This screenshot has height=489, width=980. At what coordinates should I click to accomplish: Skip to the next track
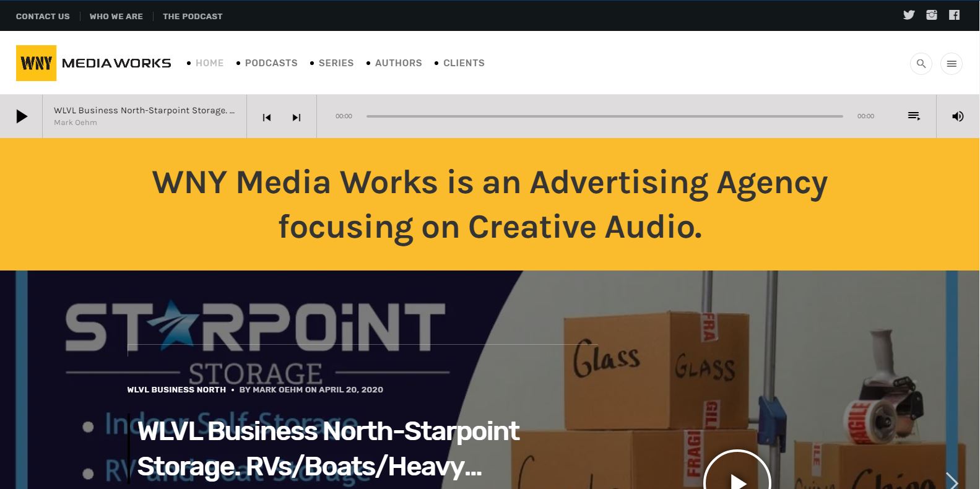[x=297, y=117]
